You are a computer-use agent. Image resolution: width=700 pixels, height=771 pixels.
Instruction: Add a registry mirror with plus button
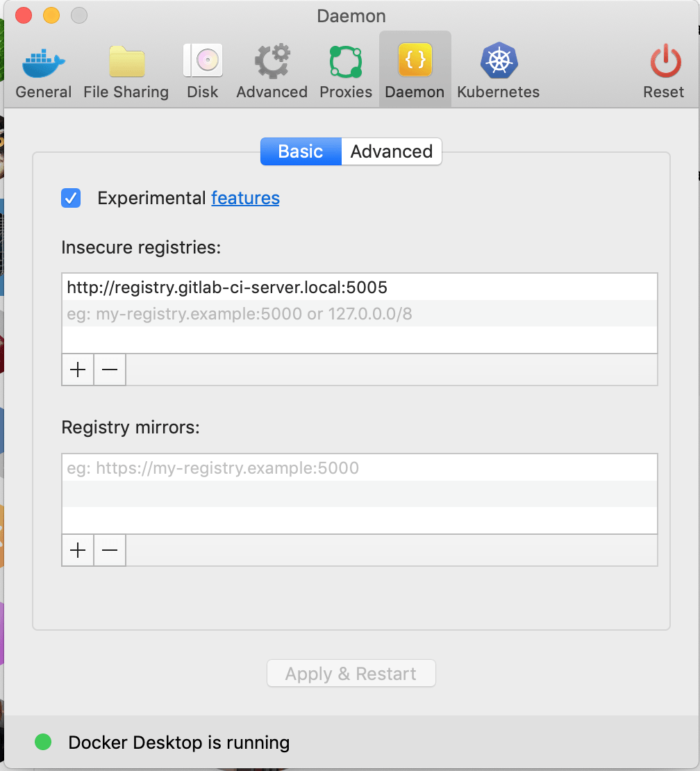click(x=78, y=550)
